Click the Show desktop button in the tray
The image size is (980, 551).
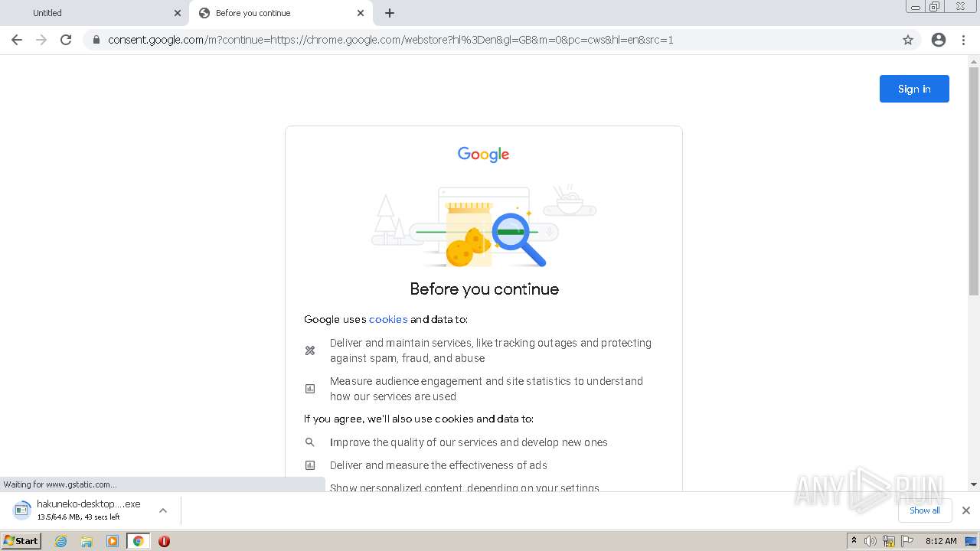[x=972, y=541]
